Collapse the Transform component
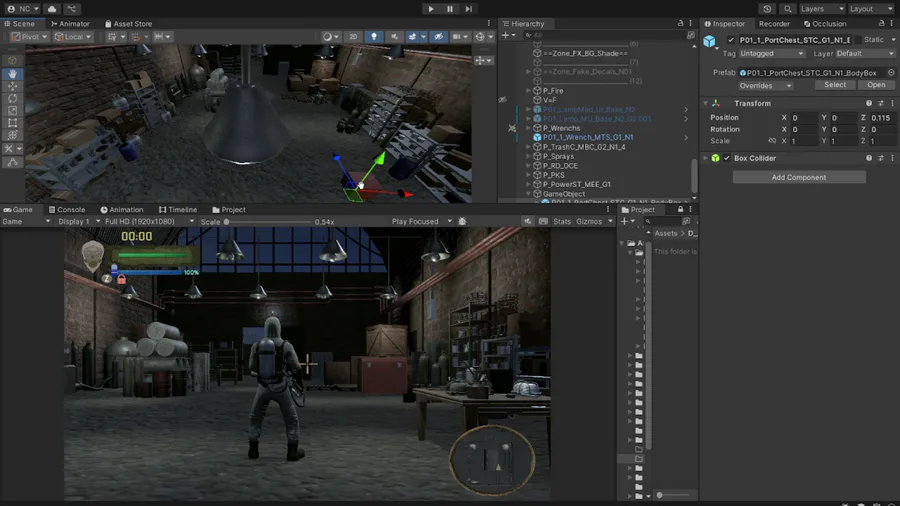The height and width of the screenshot is (506, 900). pyautogui.click(x=705, y=103)
